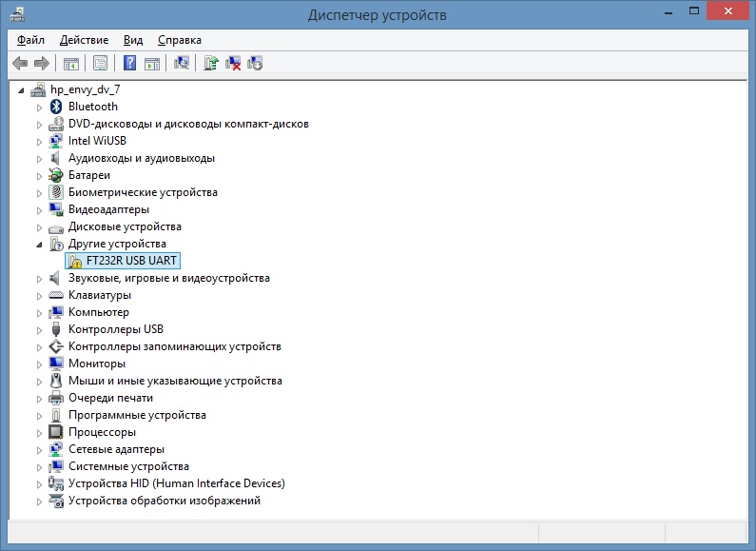The height and width of the screenshot is (551, 756).
Task: Select 'Биометрические устройства' label
Action: point(143,192)
